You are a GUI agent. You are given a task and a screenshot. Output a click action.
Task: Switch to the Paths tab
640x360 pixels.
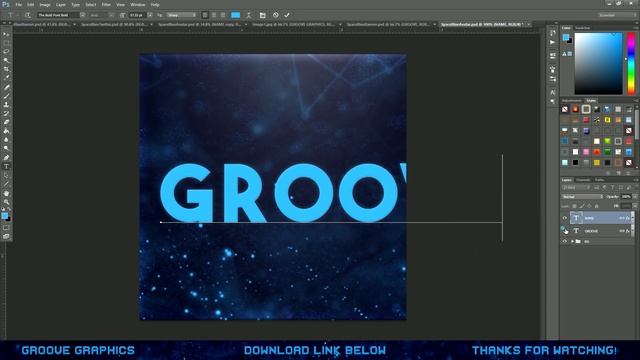click(599, 180)
